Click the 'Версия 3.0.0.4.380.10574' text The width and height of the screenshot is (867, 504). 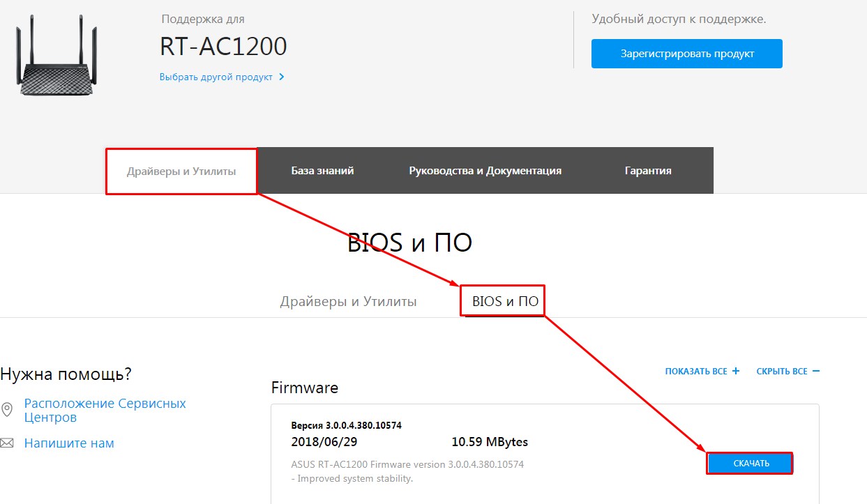[346, 425]
